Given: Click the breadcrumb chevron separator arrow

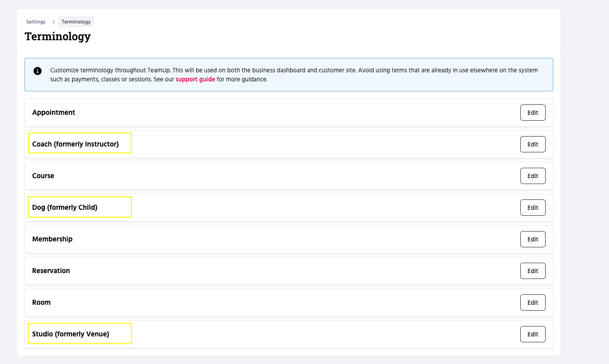Looking at the screenshot, I should 53,22.
